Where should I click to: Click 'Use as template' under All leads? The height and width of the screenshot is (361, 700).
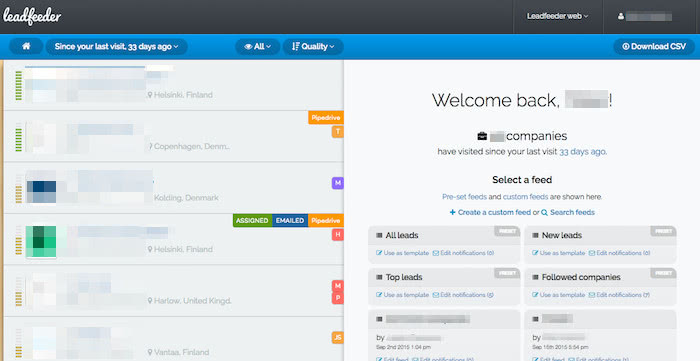point(403,253)
